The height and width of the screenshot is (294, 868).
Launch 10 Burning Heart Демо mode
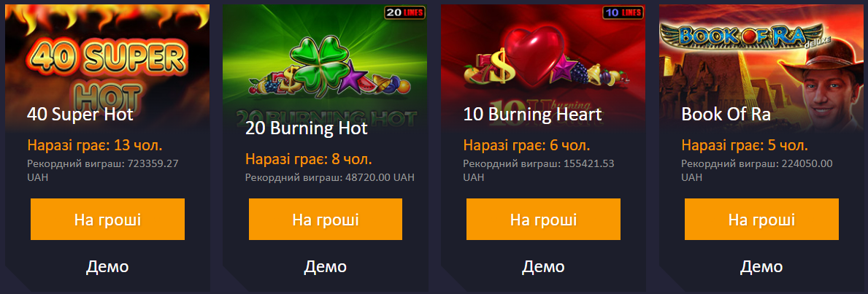[544, 267]
